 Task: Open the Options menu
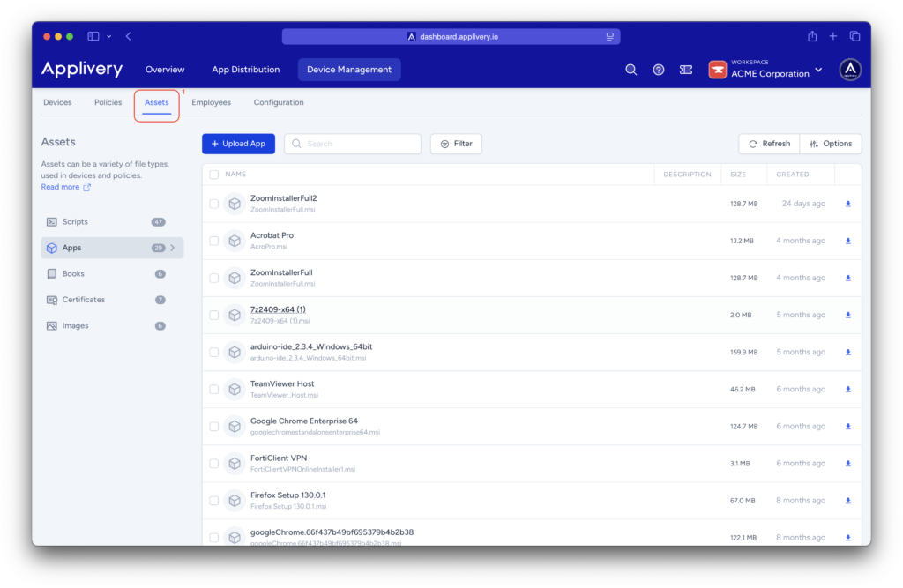click(x=831, y=144)
